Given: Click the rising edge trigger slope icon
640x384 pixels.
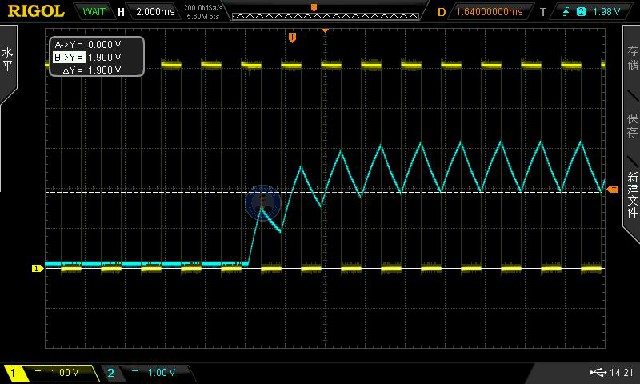Looking at the screenshot, I should click(x=566, y=12).
